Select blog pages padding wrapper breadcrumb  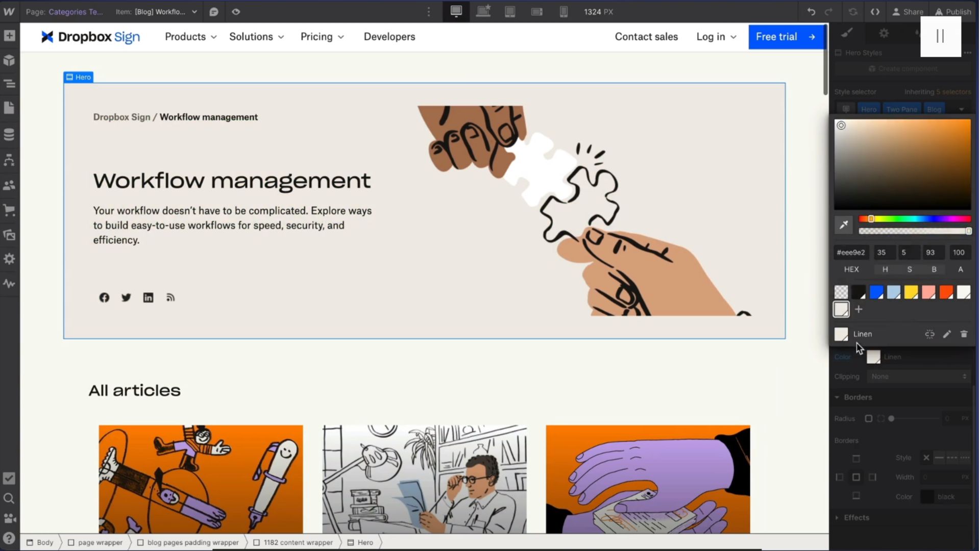pos(188,542)
